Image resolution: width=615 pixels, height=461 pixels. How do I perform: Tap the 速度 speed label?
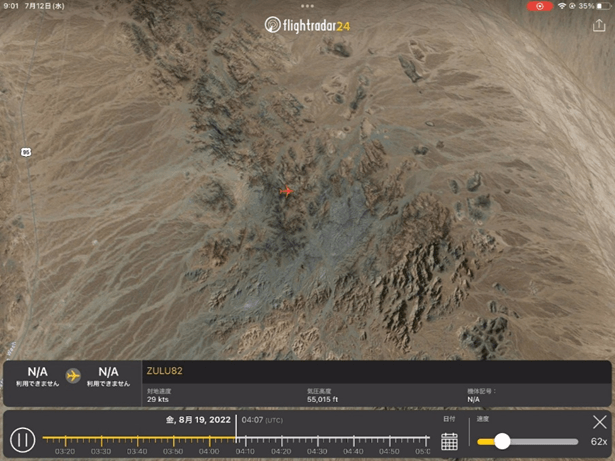click(482, 419)
